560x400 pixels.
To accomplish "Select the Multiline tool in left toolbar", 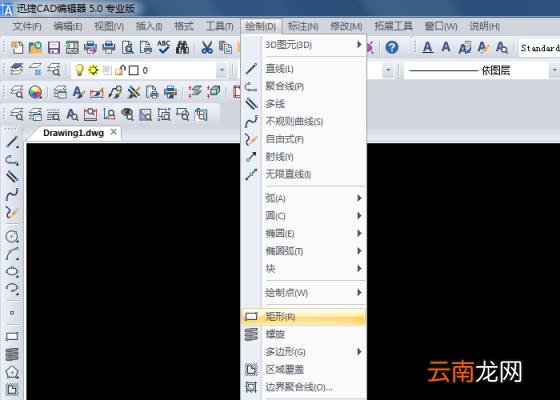I will click(12, 177).
